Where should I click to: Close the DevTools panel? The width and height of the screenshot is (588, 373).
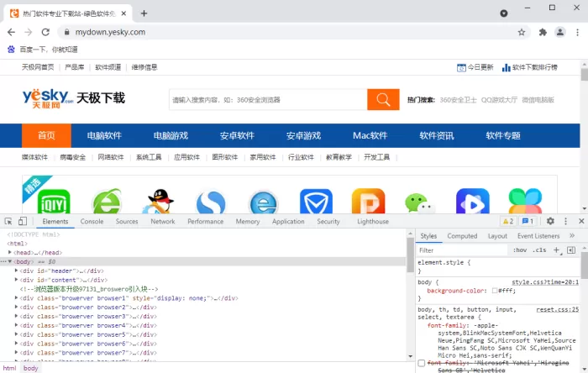pyautogui.click(x=581, y=221)
